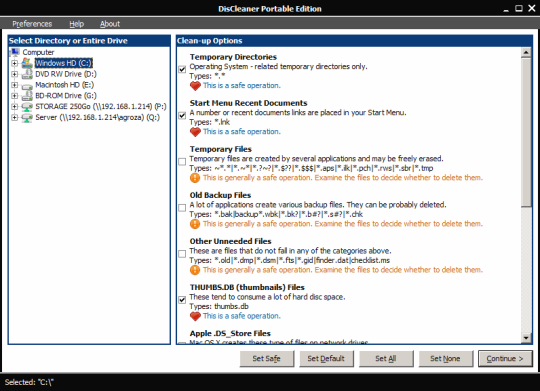The height and width of the screenshot is (391, 540).
Task: Click the 'Apple .DS_Store Files' heading
Action: tap(230, 333)
